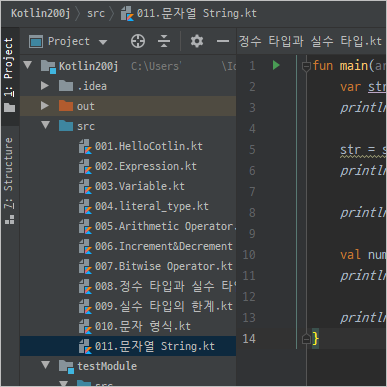
Task: Click line number 14 in the gutter
Action: tap(249, 339)
